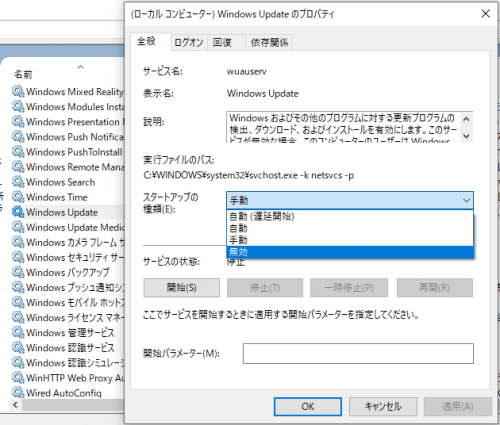
Task: Click gear icon beside Windows Time
Action: click(18, 197)
